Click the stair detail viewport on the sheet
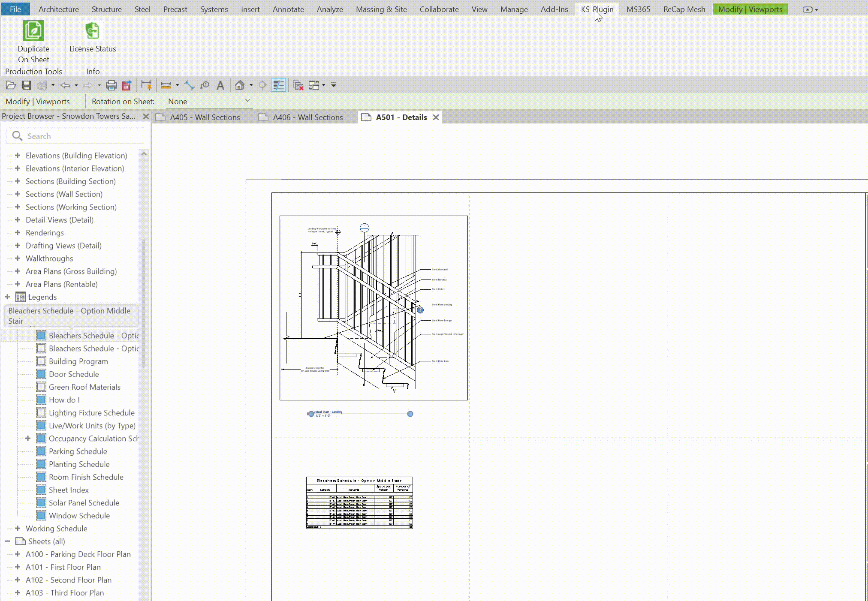The image size is (868, 601). (x=374, y=308)
